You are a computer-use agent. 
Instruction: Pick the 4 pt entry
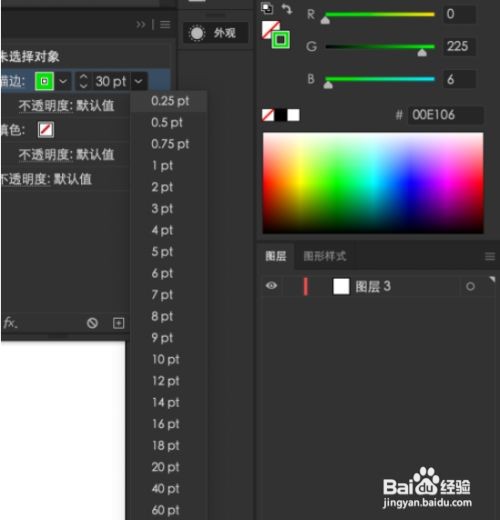[162, 230]
